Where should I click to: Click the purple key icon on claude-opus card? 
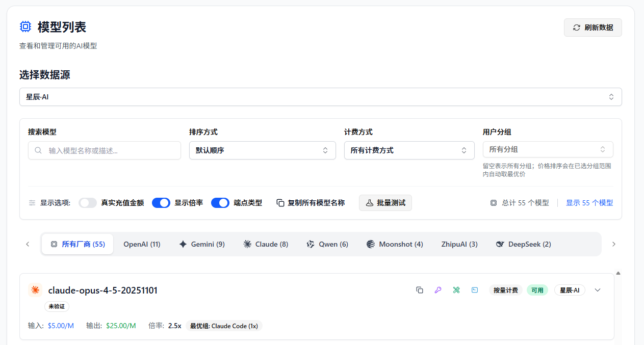pyautogui.click(x=438, y=290)
